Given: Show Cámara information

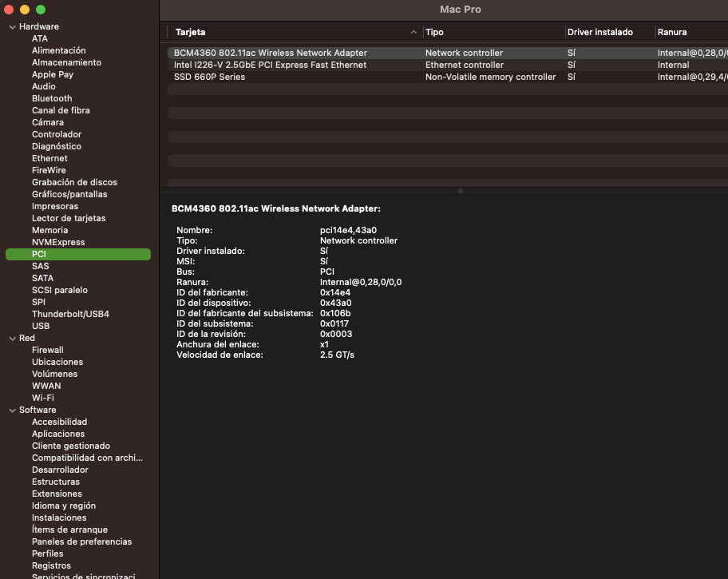Looking at the screenshot, I should [48, 123].
